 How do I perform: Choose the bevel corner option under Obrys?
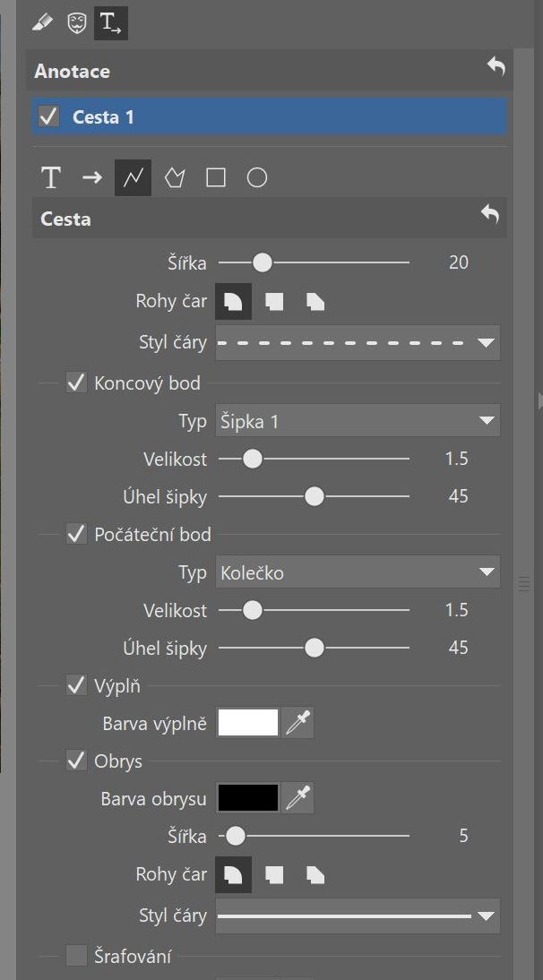click(315, 874)
